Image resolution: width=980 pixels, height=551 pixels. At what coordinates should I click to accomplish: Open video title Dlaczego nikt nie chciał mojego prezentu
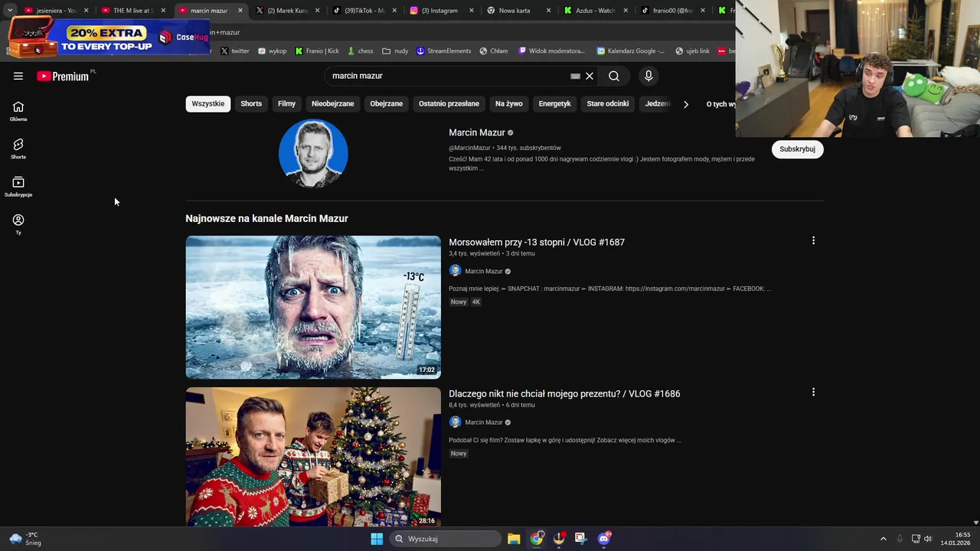(564, 393)
